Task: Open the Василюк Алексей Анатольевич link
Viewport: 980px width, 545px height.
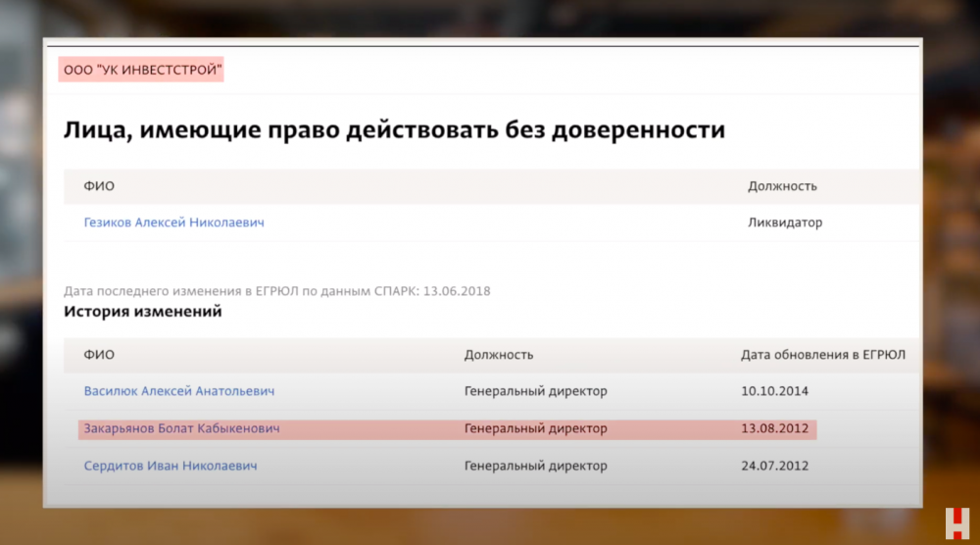Action: click(178, 391)
